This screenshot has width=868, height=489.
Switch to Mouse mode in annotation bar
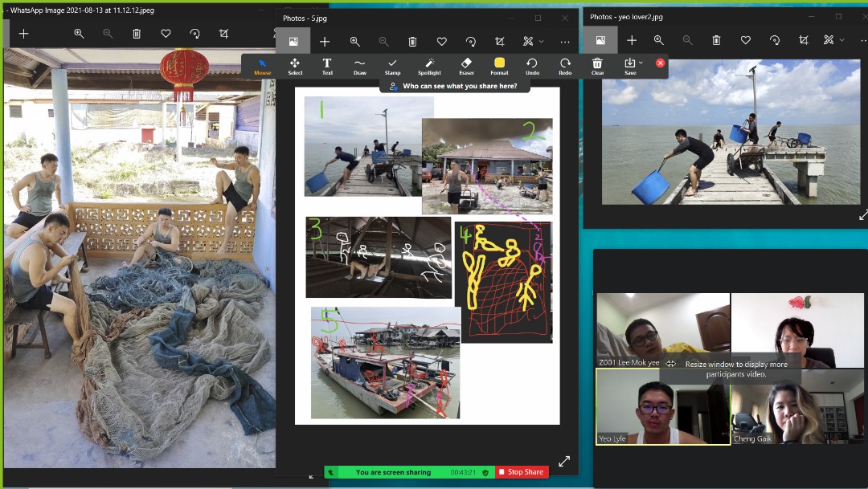pyautogui.click(x=262, y=66)
